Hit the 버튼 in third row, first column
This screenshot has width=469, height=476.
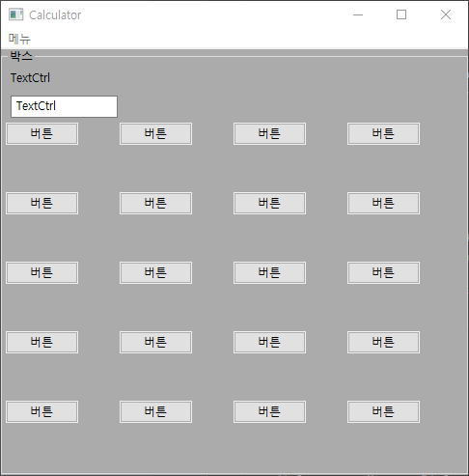click(x=41, y=272)
